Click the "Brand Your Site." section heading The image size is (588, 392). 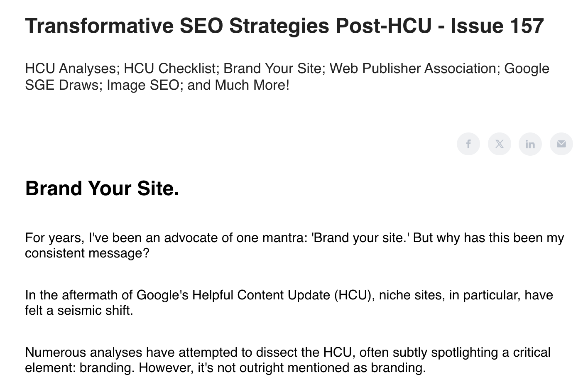click(x=102, y=188)
